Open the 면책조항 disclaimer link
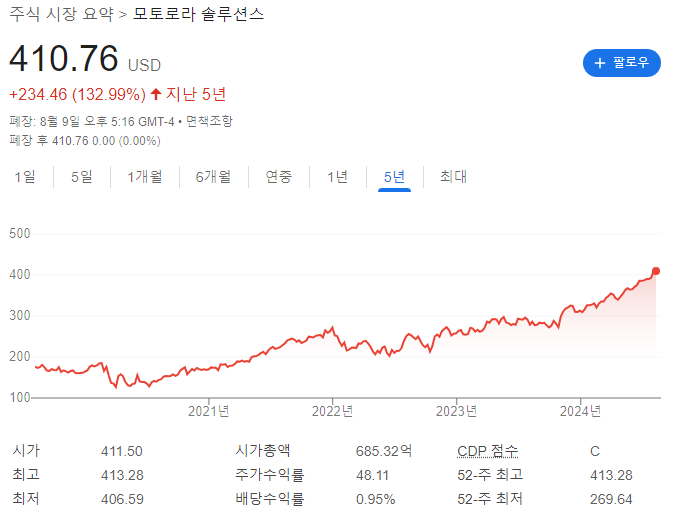Screen dimensions: 680x519 [x=209, y=121]
